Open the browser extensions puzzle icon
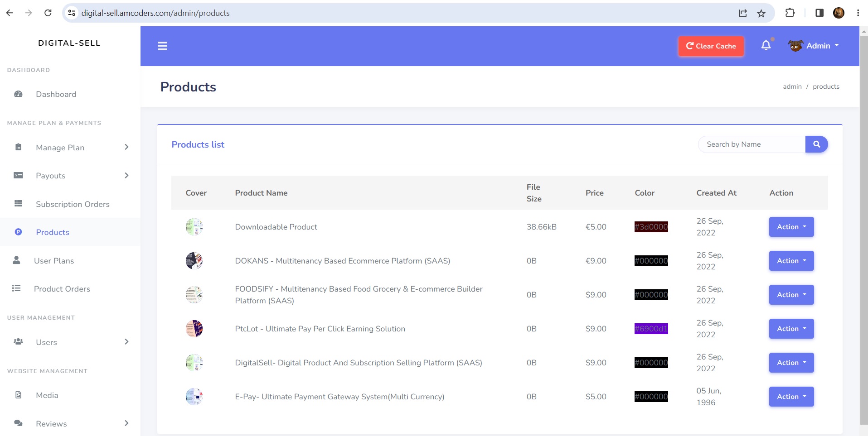The width and height of the screenshot is (868, 436). pos(790,13)
